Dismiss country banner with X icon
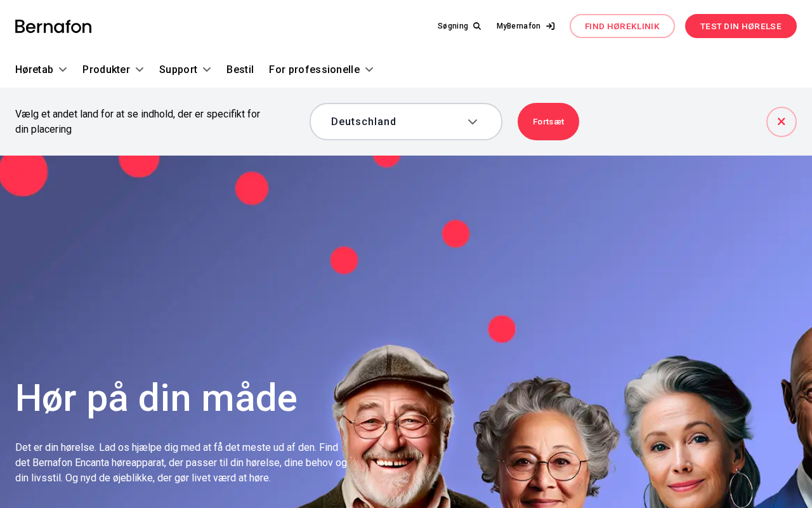 [x=782, y=122]
